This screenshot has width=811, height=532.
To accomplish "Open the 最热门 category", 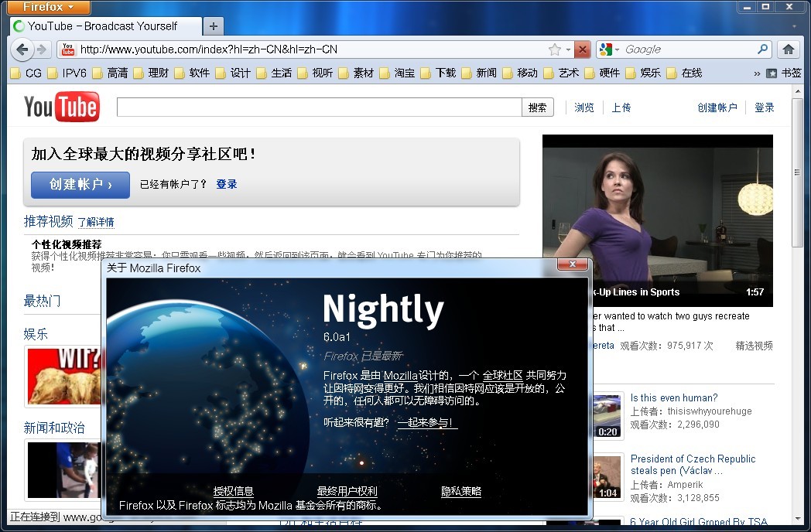I will click(x=42, y=300).
